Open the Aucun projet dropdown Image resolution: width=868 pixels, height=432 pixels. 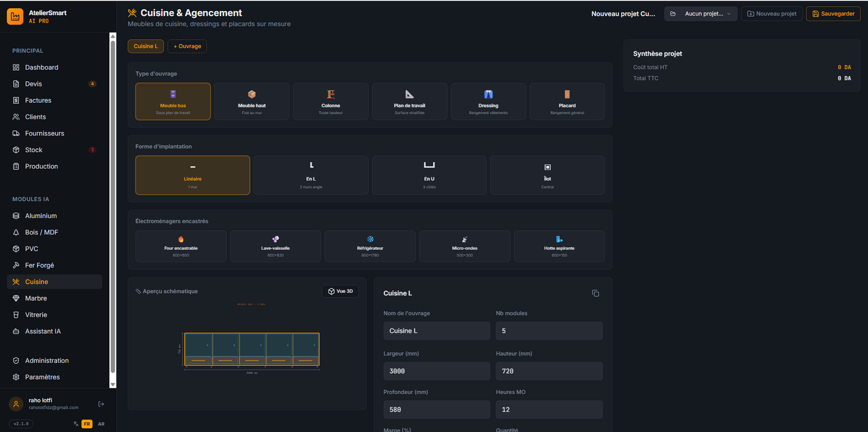[700, 14]
